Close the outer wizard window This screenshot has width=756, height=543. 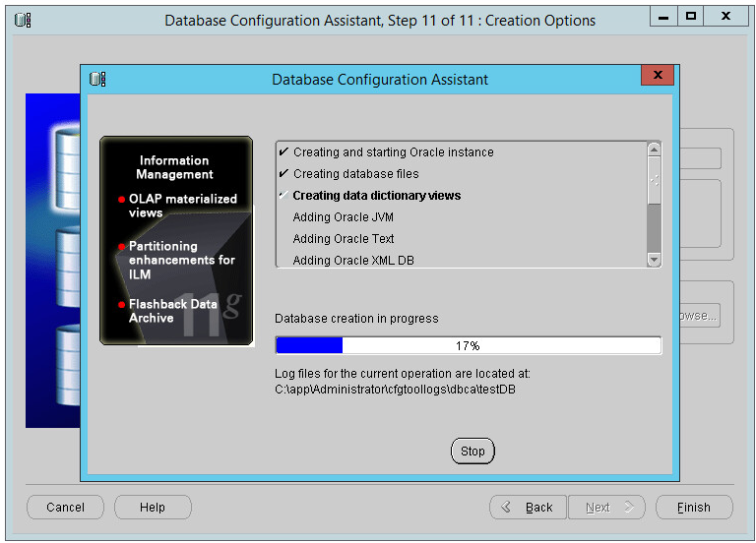(725, 17)
